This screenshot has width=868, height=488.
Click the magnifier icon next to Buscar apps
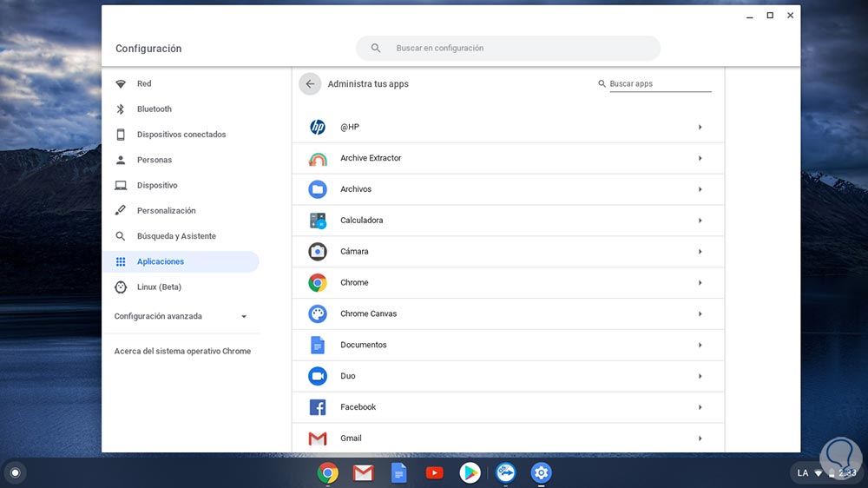(x=602, y=83)
